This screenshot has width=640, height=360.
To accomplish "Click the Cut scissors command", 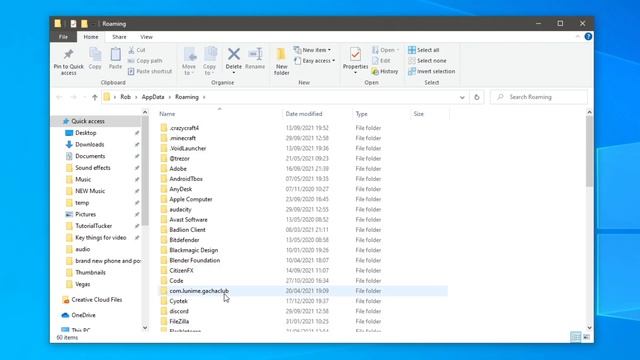I will (x=136, y=50).
